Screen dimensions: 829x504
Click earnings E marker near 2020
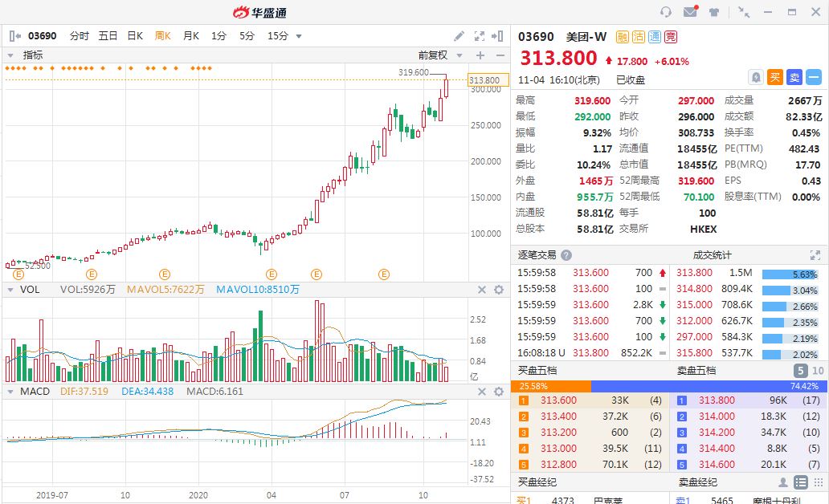point(165,274)
